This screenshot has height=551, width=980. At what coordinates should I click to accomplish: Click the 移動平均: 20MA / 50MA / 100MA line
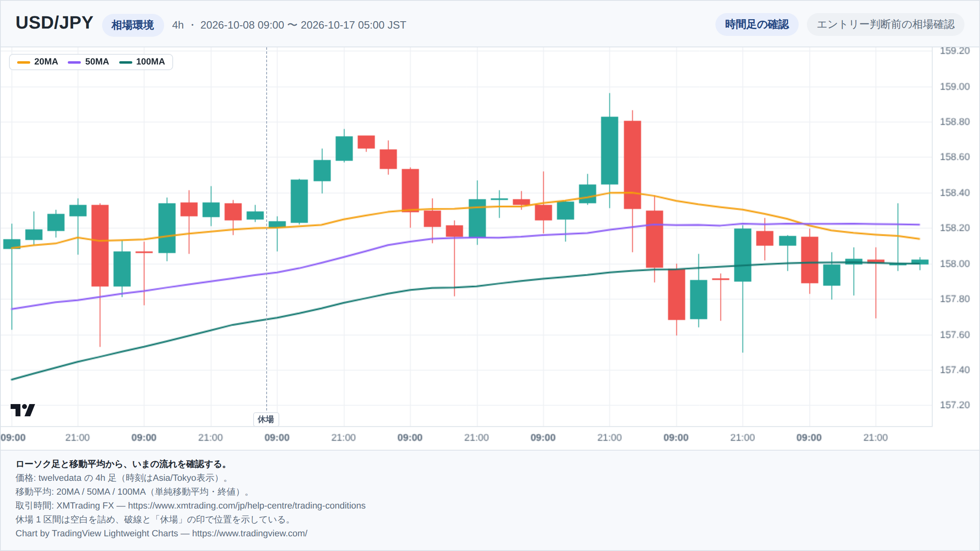[x=132, y=492]
